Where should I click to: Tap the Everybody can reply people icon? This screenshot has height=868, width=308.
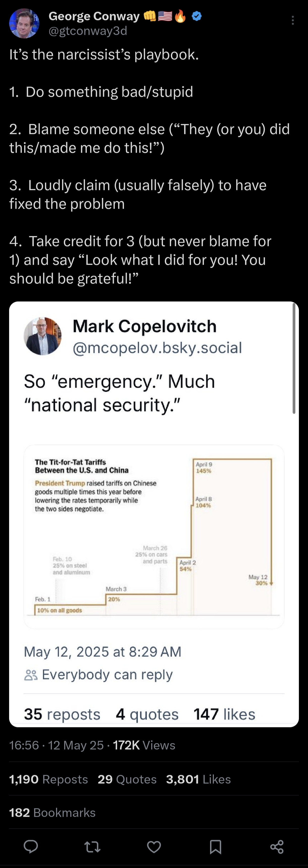[31, 675]
